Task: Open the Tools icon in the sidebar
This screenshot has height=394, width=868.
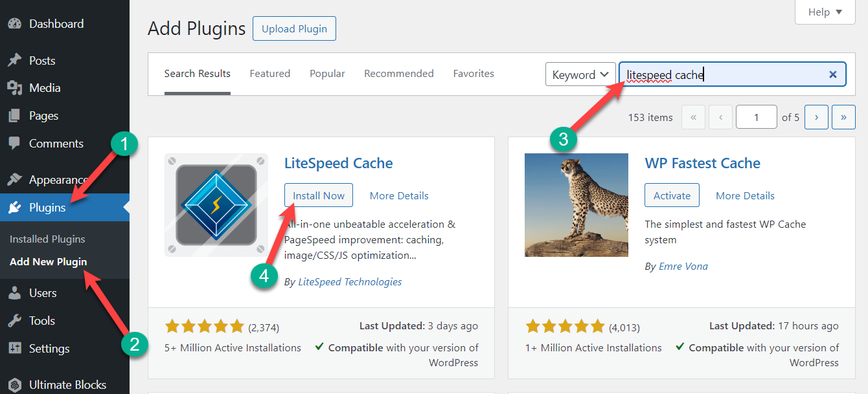Action: (x=14, y=320)
